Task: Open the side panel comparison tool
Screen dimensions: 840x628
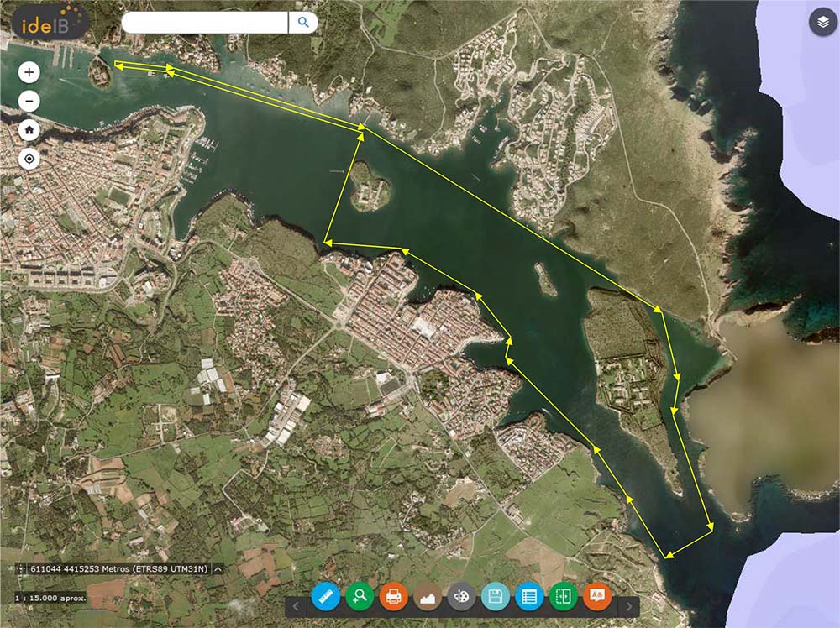Action: click(x=563, y=598)
